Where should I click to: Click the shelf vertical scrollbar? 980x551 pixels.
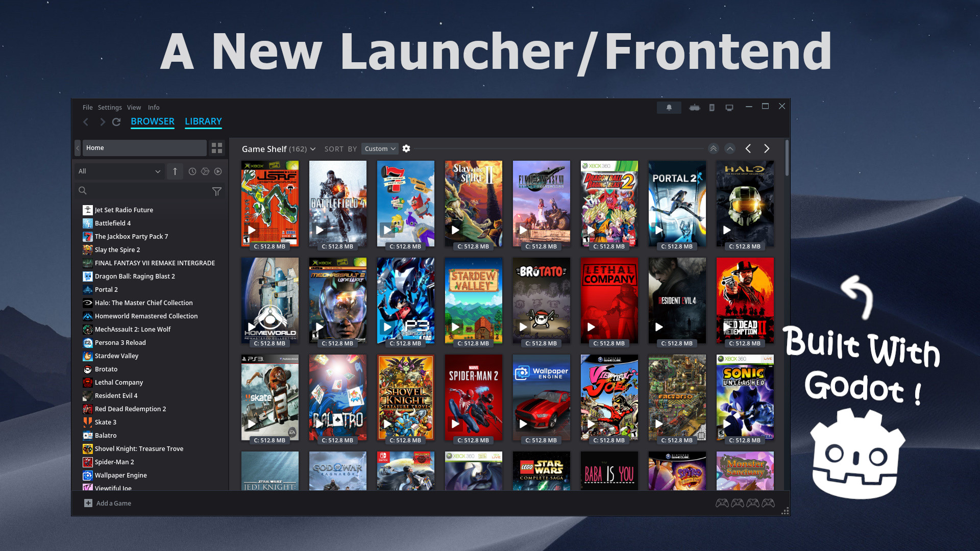click(787, 158)
